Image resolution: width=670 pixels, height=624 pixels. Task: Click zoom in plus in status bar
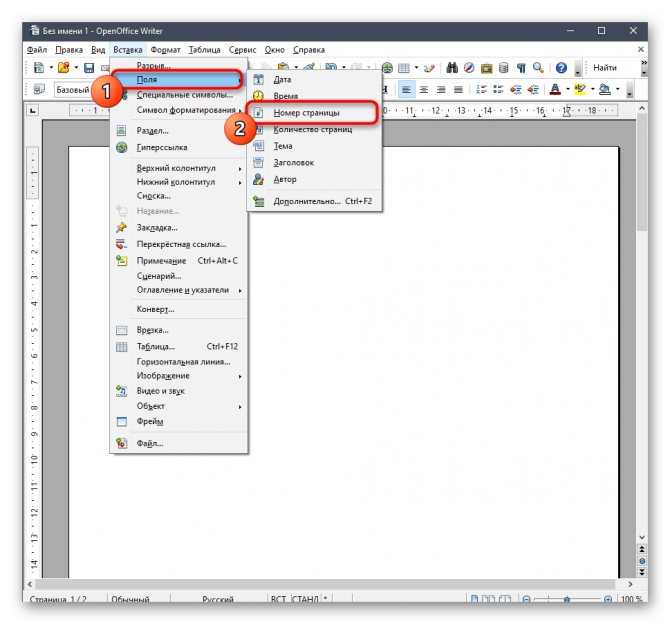[x=608, y=599]
